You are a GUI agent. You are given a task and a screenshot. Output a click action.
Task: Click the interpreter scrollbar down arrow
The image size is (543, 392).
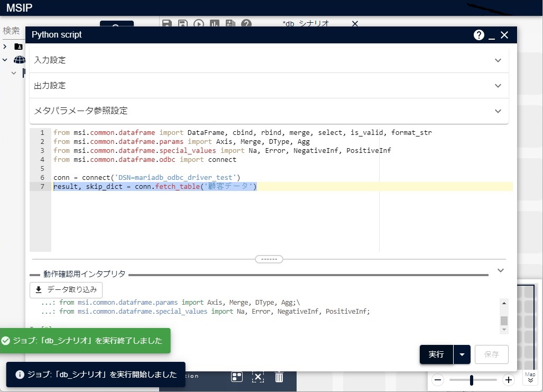coord(504,330)
